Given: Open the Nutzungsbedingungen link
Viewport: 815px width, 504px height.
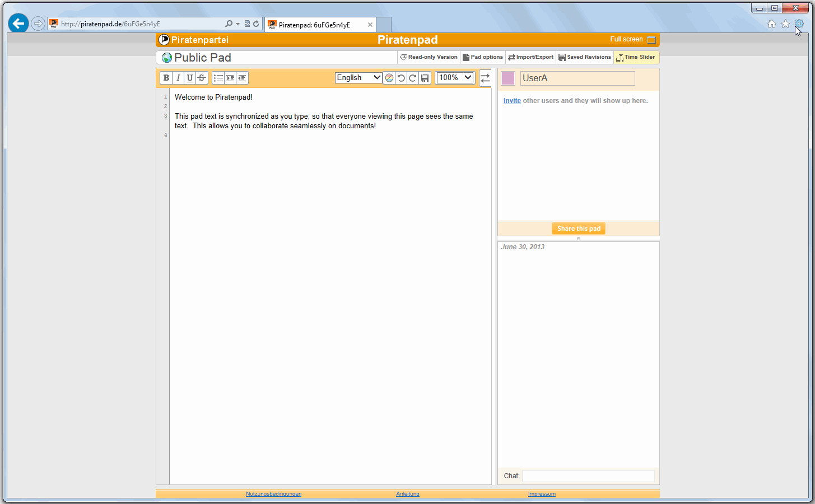Looking at the screenshot, I should (273, 494).
